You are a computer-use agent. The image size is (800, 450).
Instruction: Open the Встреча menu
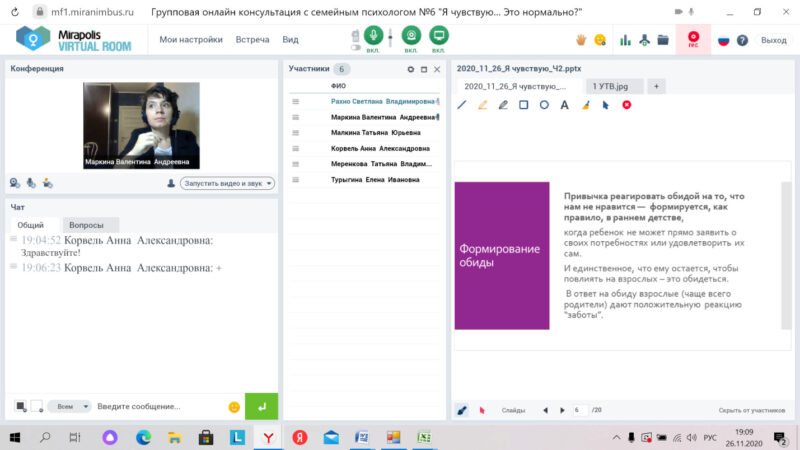[252, 39]
